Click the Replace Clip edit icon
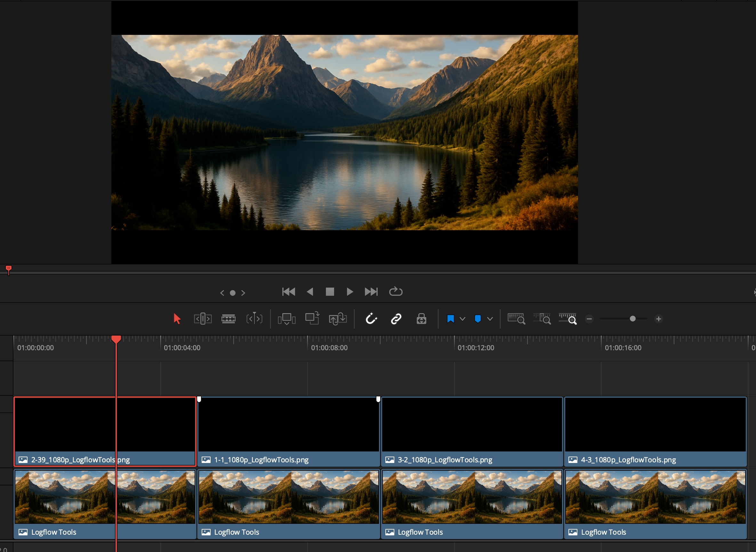This screenshot has height=552, width=756. click(x=338, y=319)
